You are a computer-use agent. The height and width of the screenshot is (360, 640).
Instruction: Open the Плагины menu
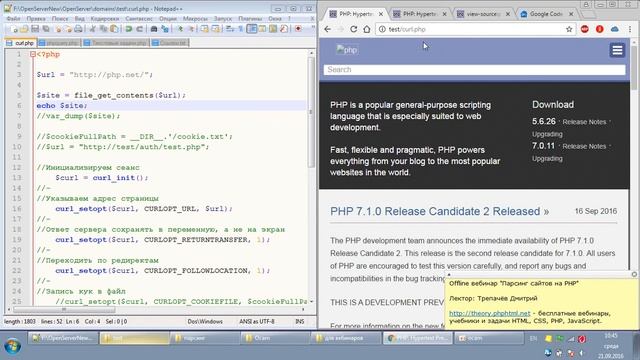[x=250, y=19]
